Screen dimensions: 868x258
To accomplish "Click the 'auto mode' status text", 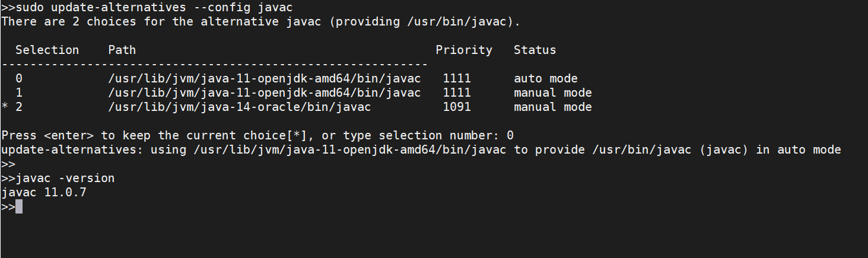I will pyautogui.click(x=545, y=79).
